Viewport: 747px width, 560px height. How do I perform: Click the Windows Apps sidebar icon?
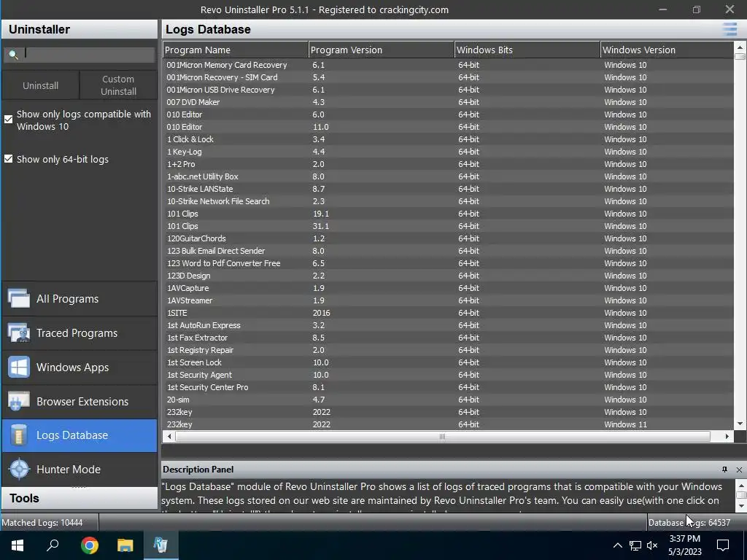[x=18, y=367]
